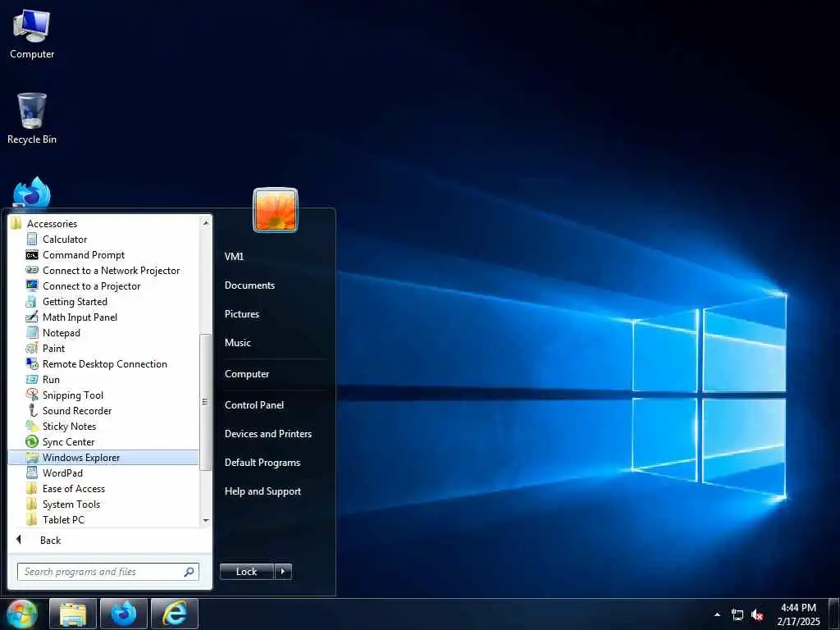This screenshot has width=840, height=630.
Task: Open Help and Support
Action: (x=263, y=491)
